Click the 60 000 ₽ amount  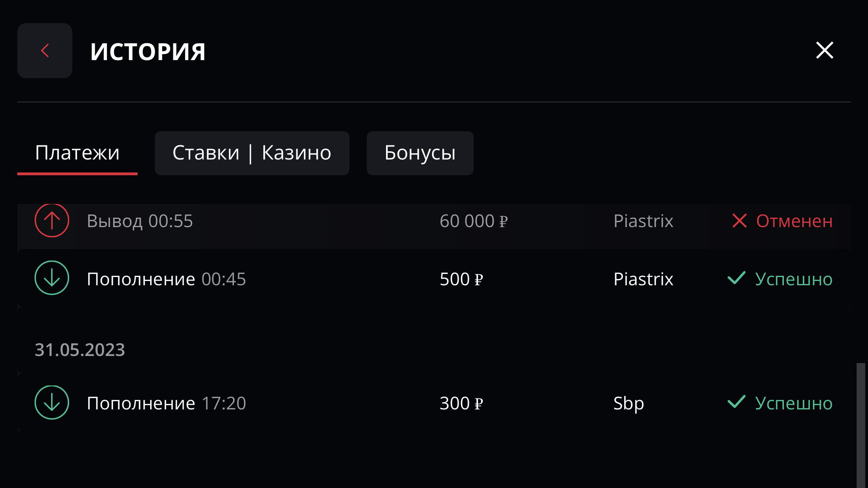[474, 221]
